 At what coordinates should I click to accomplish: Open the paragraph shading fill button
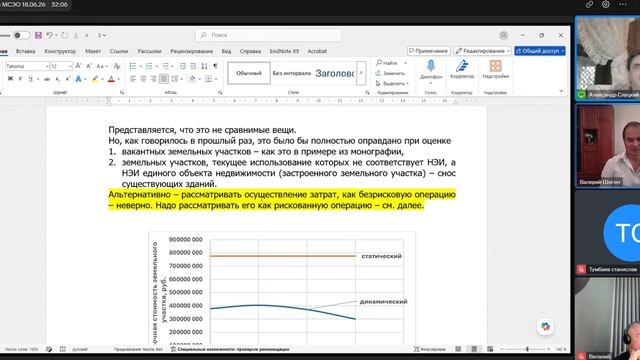[192, 79]
